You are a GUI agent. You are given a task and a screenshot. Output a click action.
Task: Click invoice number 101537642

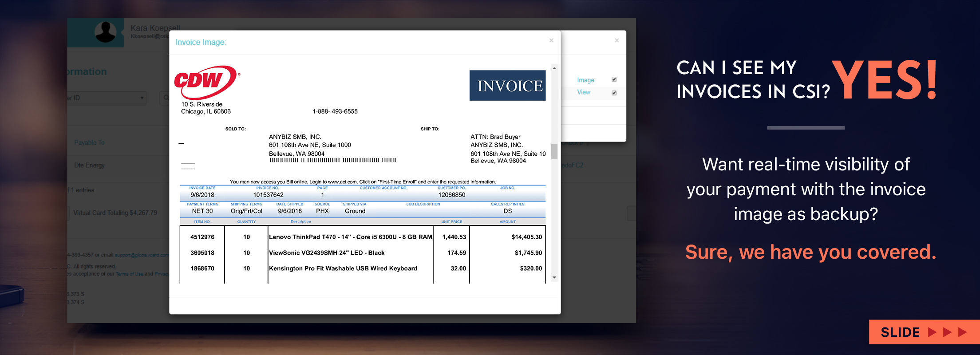(268, 195)
